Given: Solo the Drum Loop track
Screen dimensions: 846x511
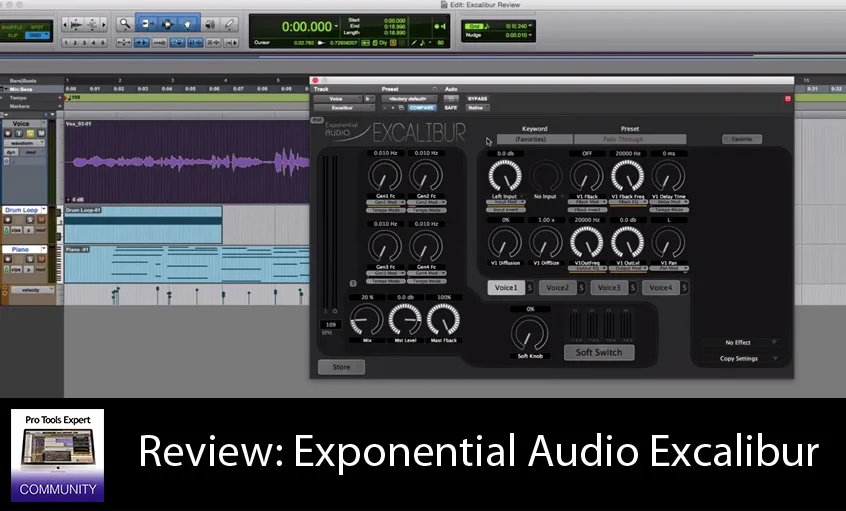Looking at the screenshot, I should tap(30, 220).
